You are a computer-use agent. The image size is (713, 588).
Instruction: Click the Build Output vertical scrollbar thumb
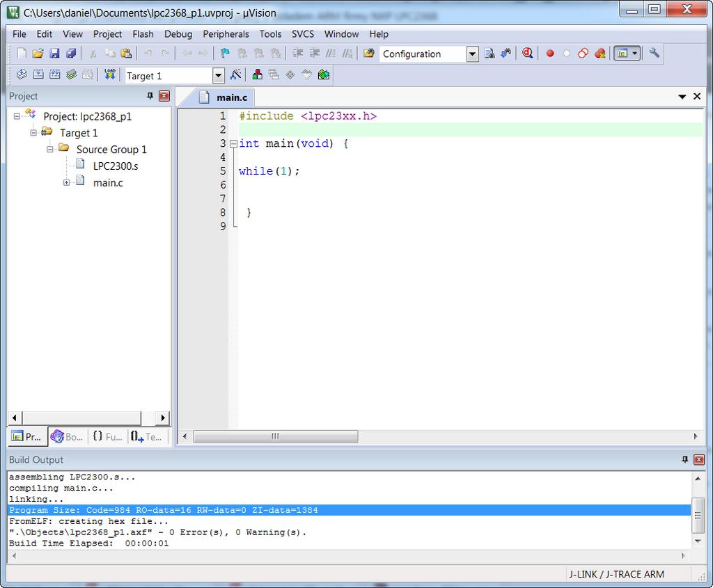698,516
